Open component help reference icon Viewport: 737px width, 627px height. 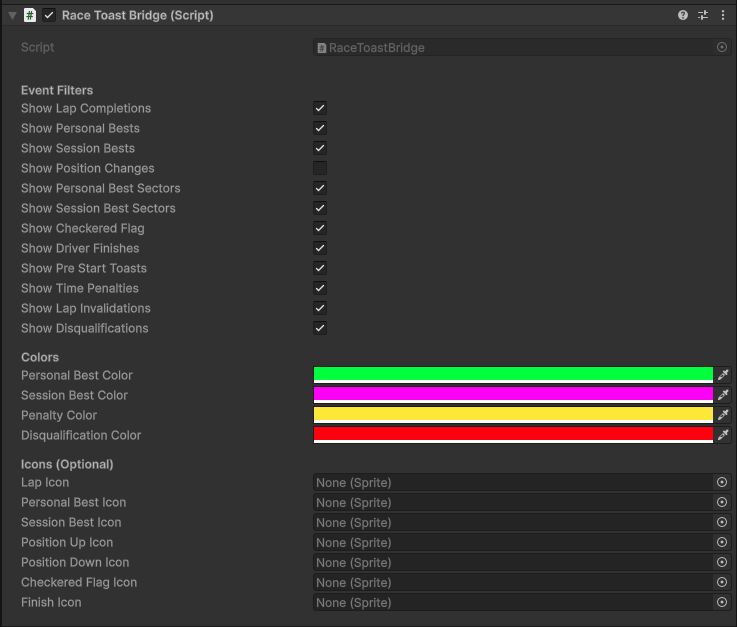683,15
